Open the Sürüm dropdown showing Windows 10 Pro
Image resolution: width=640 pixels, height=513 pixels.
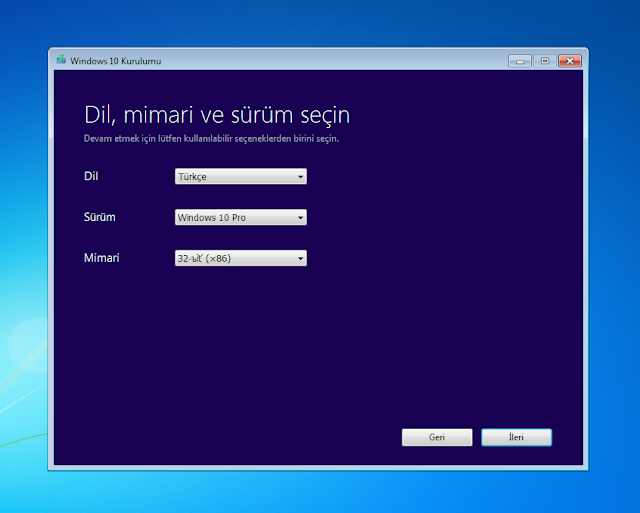241,217
